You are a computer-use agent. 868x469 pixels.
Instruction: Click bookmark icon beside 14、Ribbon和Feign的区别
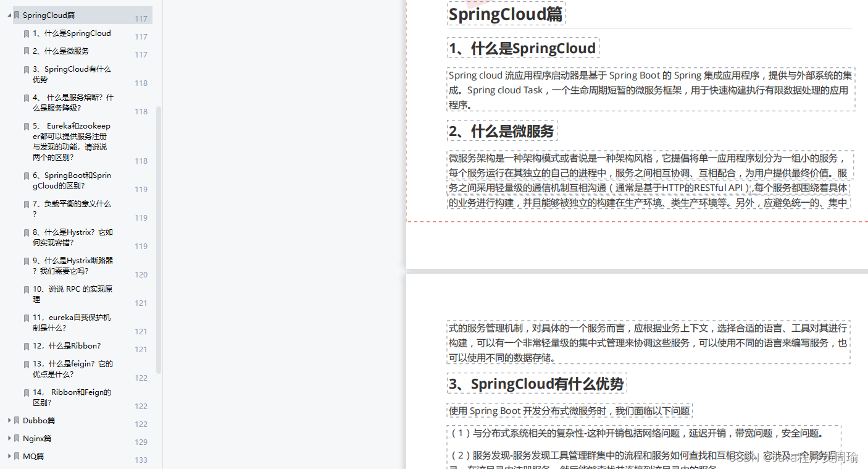coord(27,392)
